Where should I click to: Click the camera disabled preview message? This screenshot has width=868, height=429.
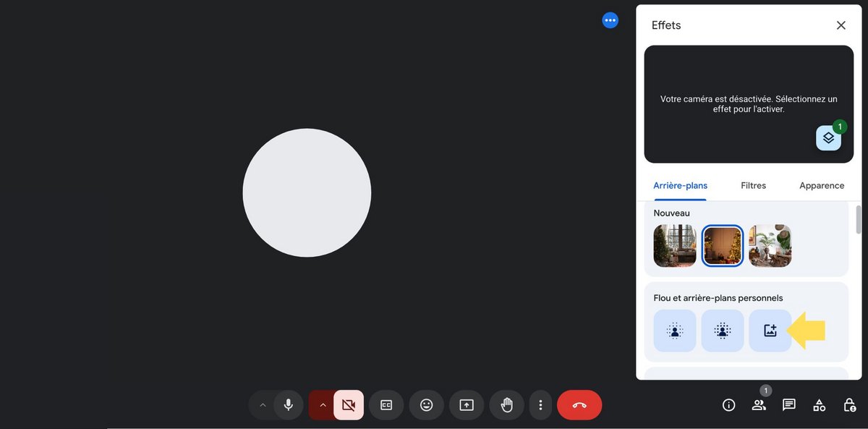tap(749, 104)
